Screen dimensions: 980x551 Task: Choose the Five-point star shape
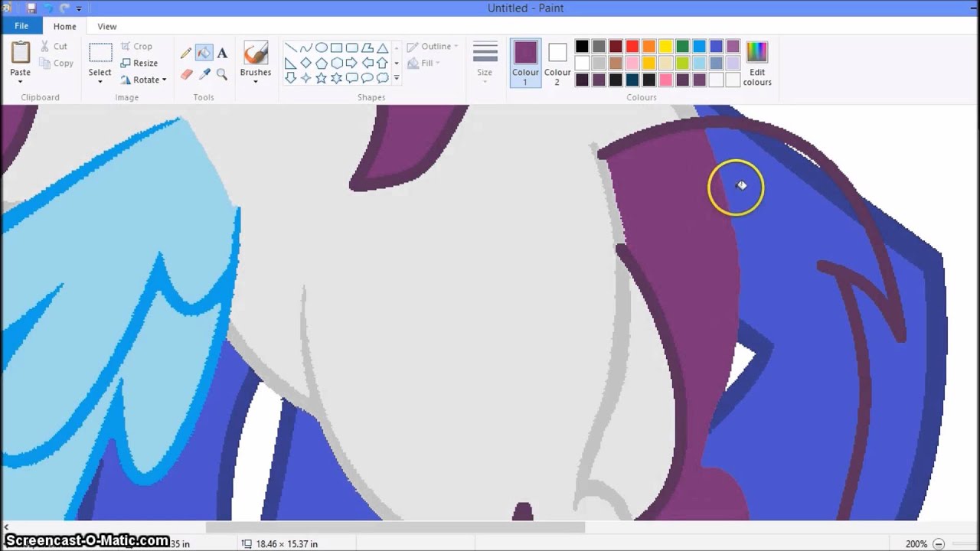coord(322,78)
